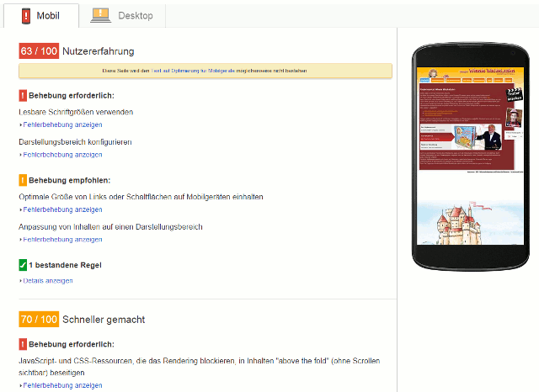Expand Details anzeigen under 1 bestandene Regel
539x392 pixels.
pos(46,281)
